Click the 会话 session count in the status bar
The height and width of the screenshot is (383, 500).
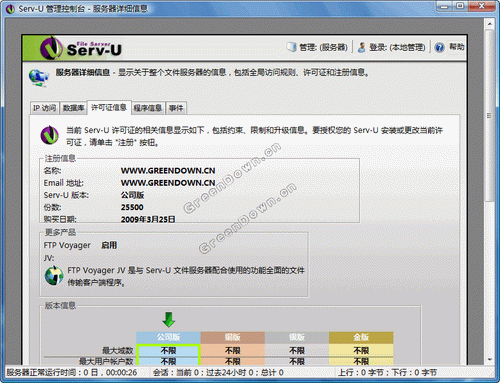[x=218, y=373]
